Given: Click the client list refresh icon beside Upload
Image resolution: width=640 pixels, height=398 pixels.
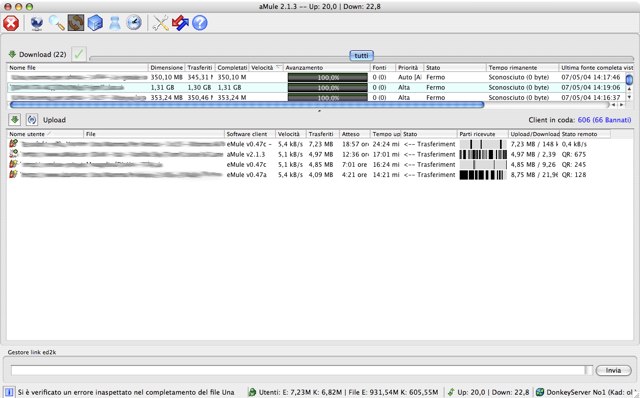Looking at the screenshot, I should pyautogui.click(x=32, y=120).
